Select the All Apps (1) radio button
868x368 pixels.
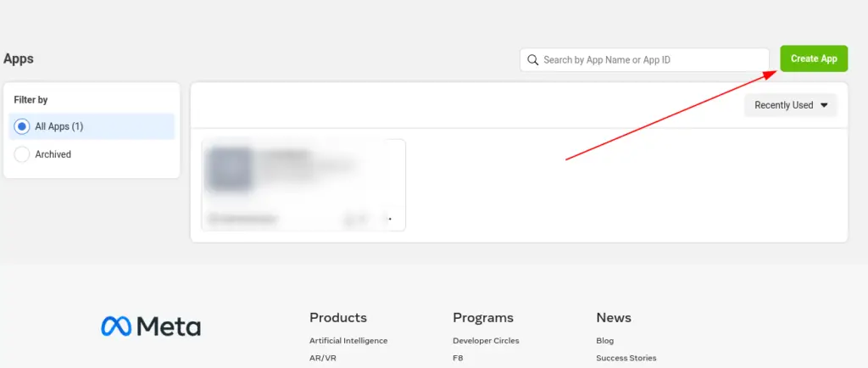point(22,126)
